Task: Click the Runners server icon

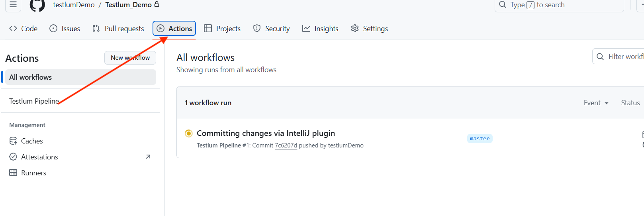Action: [x=13, y=173]
